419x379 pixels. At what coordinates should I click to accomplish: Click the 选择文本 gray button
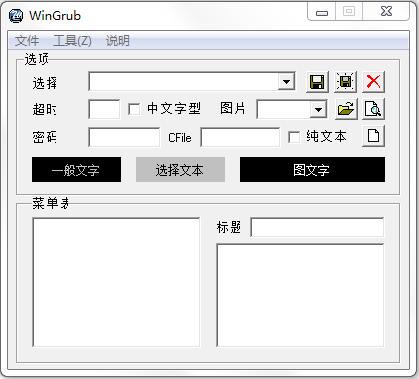coord(180,170)
